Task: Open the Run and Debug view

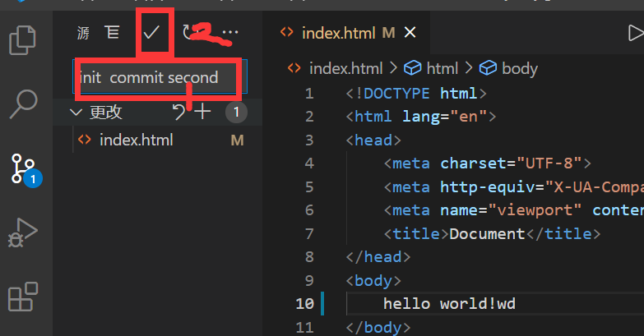Action: point(22,232)
